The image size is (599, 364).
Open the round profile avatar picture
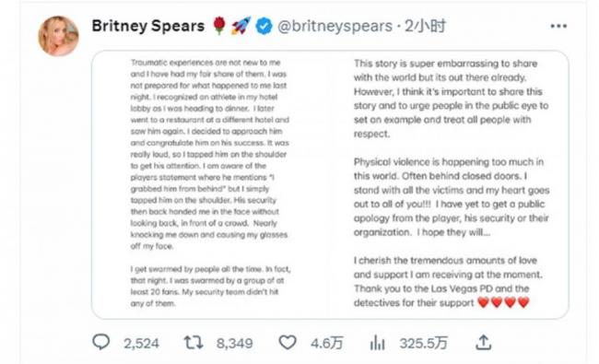pos(58,36)
